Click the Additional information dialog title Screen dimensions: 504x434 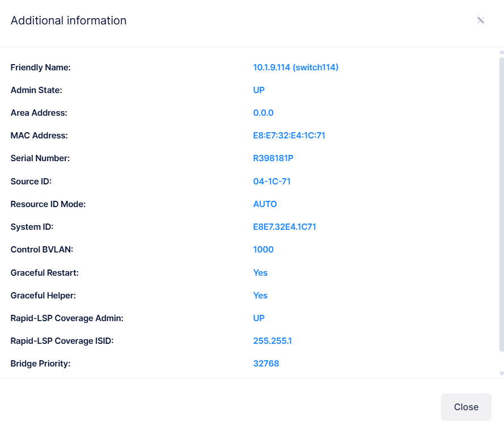[69, 20]
